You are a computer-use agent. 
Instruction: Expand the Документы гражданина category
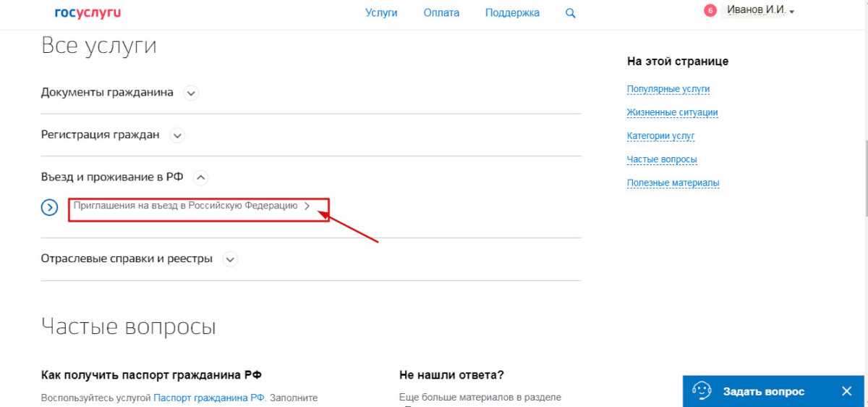tap(191, 93)
